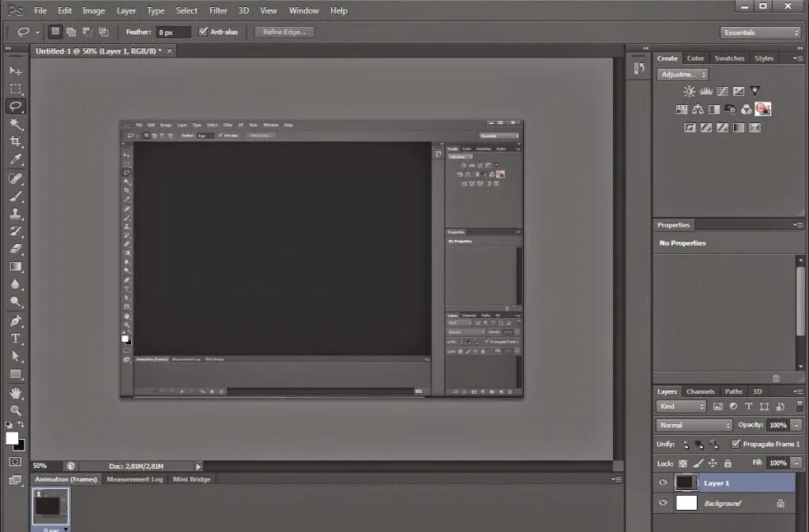Image resolution: width=809 pixels, height=532 pixels.
Task: Open the blend mode dropdown showing Normal
Action: tap(693, 425)
